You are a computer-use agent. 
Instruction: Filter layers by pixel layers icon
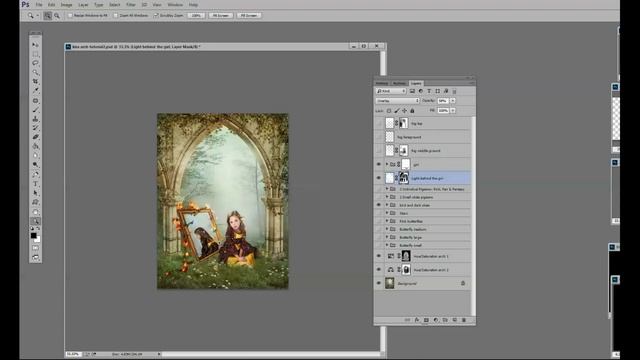coord(412,91)
